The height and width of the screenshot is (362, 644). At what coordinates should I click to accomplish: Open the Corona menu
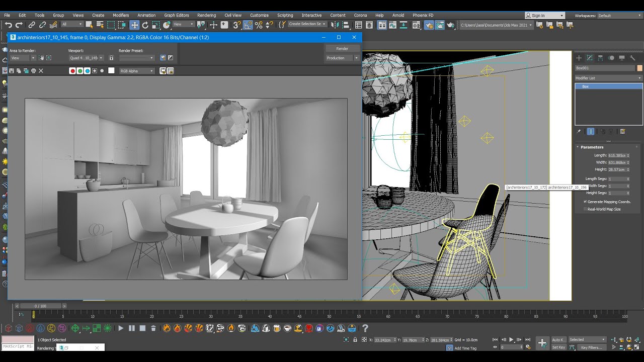coord(360,16)
